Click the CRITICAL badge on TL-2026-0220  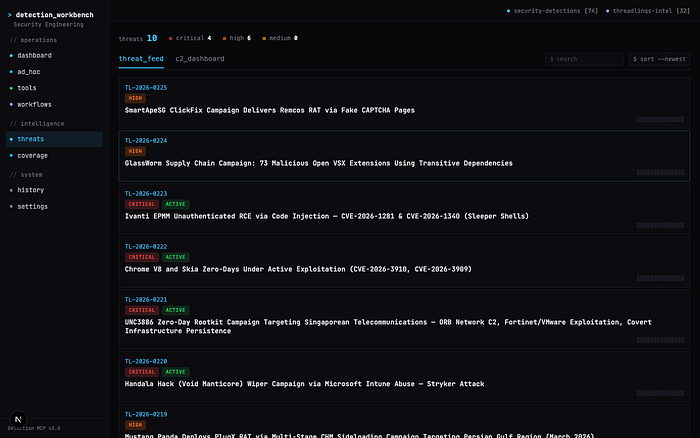pos(142,372)
